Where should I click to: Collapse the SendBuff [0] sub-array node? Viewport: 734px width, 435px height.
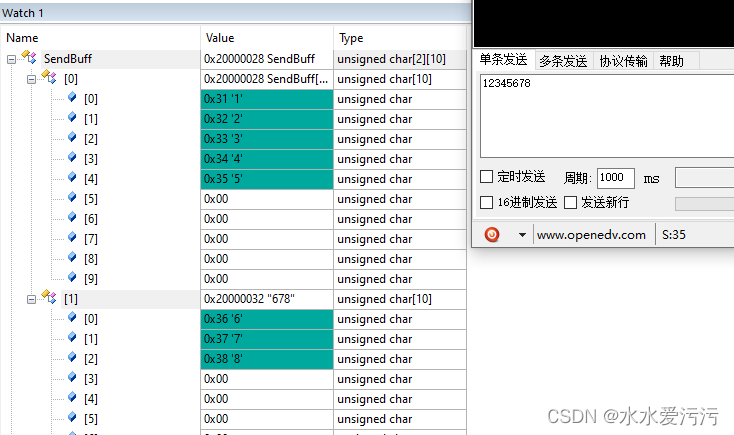pyautogui.click(x=31, y=79)
